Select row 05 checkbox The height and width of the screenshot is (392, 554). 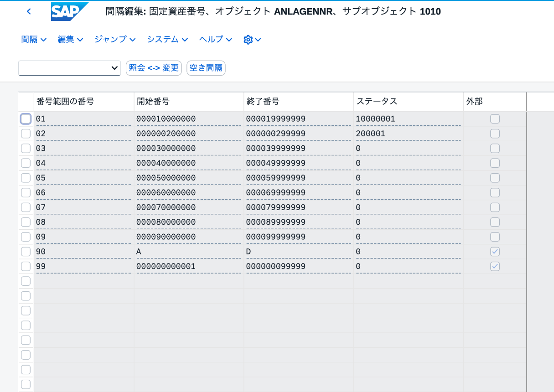(x=26, y=178)
